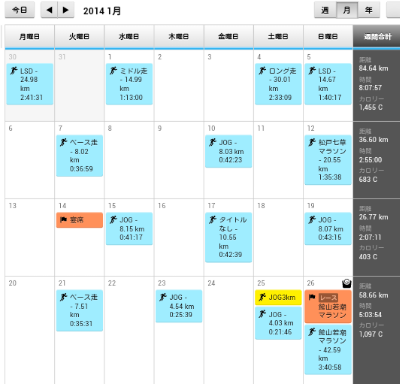Click running icon on Jan 23 JOG entry
Viewport: 400px width, 384px height.
tap(163, 297)
